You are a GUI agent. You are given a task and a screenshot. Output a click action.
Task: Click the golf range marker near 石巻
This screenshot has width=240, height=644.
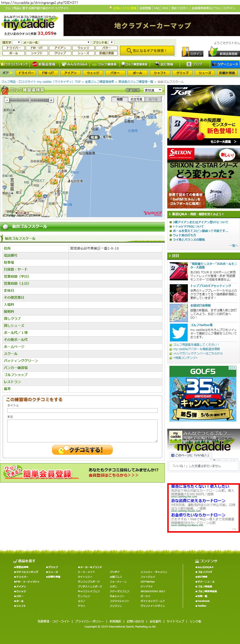[x=126, y=112]
